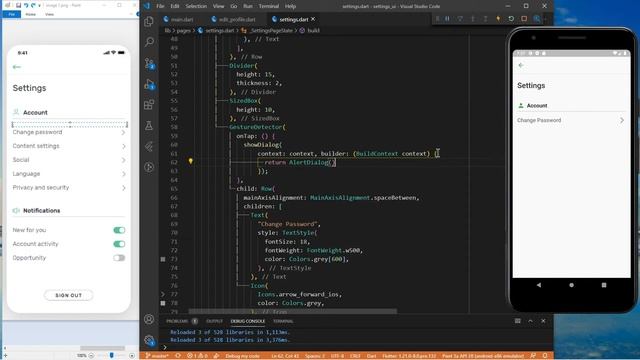
Task: Open the Source Control view
Action: pyautogui.click(x=149, y=63)
